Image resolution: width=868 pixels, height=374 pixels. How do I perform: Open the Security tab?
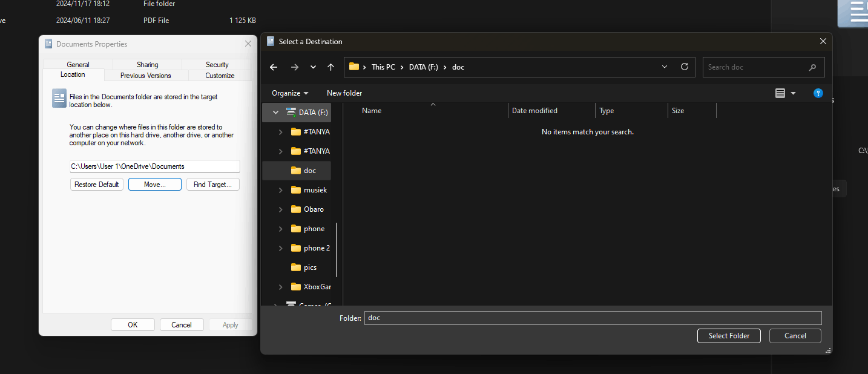[217, 65]
